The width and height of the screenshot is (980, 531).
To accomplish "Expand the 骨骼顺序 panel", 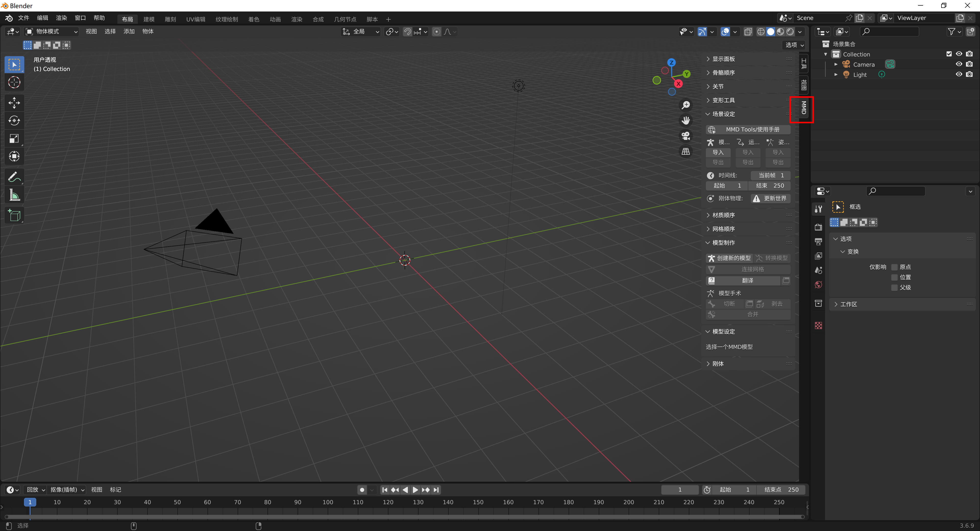I will [x=723, y=73].
